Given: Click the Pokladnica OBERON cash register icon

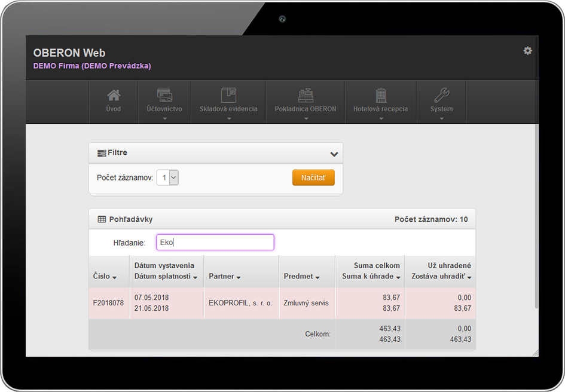Looking at the screenshot, I should click(x=306, y=96).
